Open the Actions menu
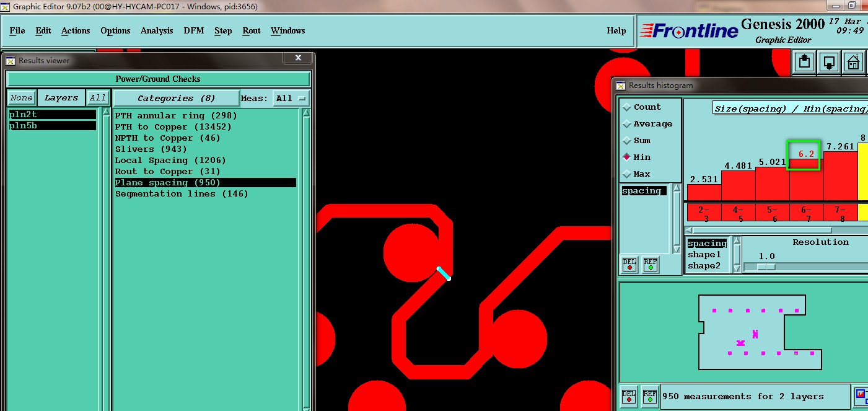This screenshot has height=411, width=868. [76, 30]
